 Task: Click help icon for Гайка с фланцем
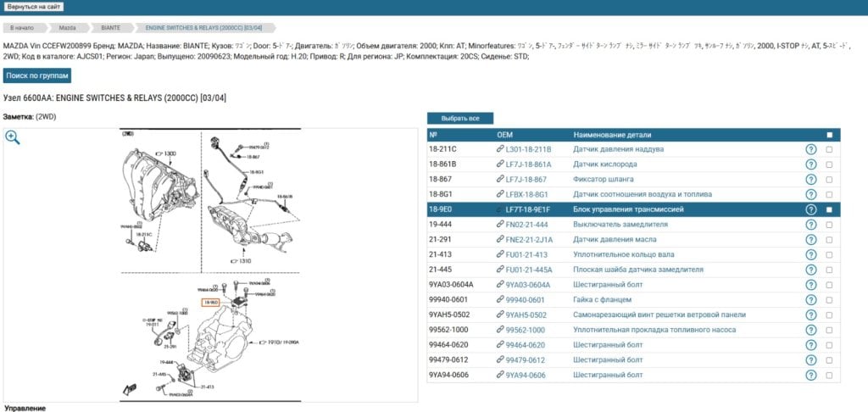(x=811, y=299)
